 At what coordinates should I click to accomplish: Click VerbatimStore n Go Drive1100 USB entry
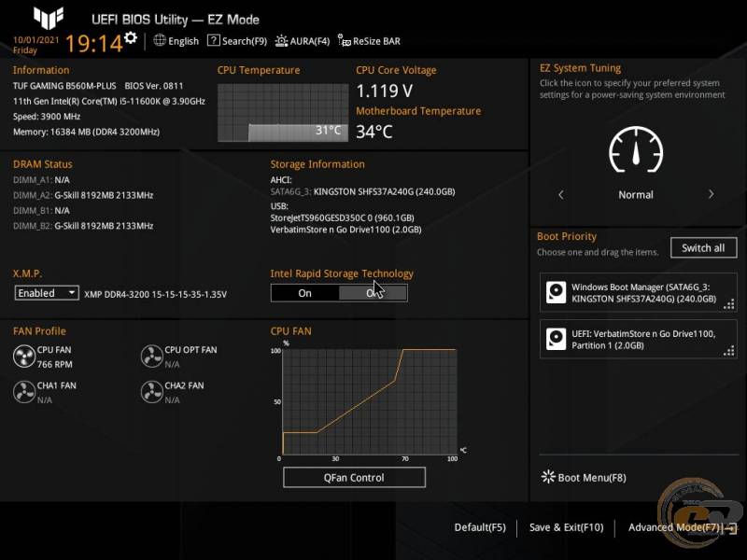[x=345, y=230]
